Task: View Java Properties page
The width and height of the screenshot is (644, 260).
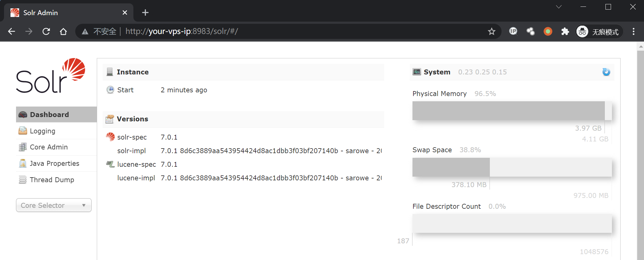Action: (54, 164)
